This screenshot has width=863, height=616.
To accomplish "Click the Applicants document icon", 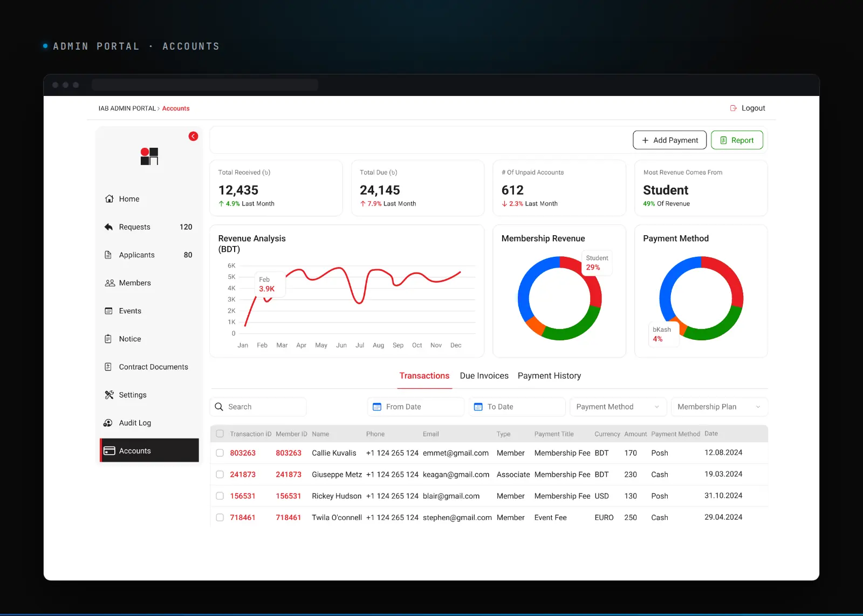I will click(108, 255).
